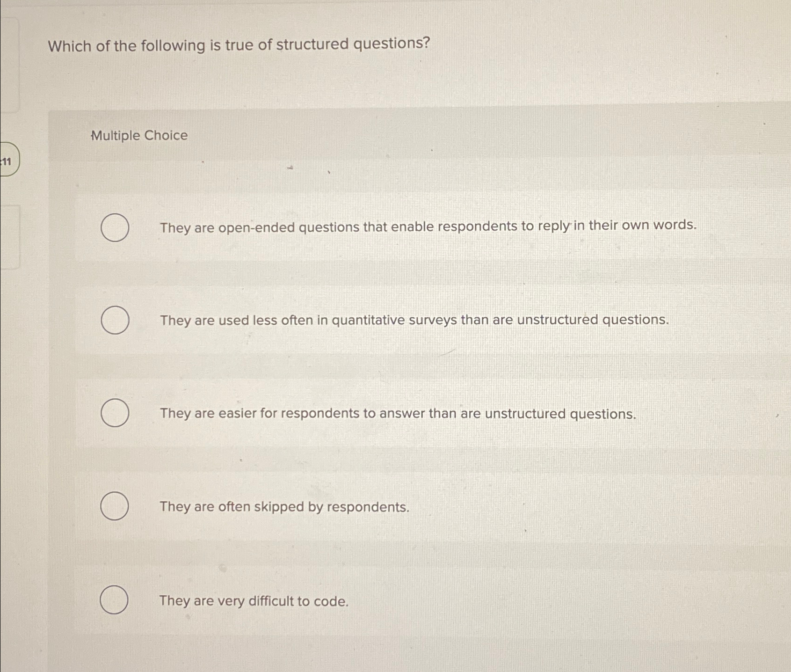Pick 'They are very difficult to code'
The width and height of the screenshot is (791, 672).
click(114, 600)
